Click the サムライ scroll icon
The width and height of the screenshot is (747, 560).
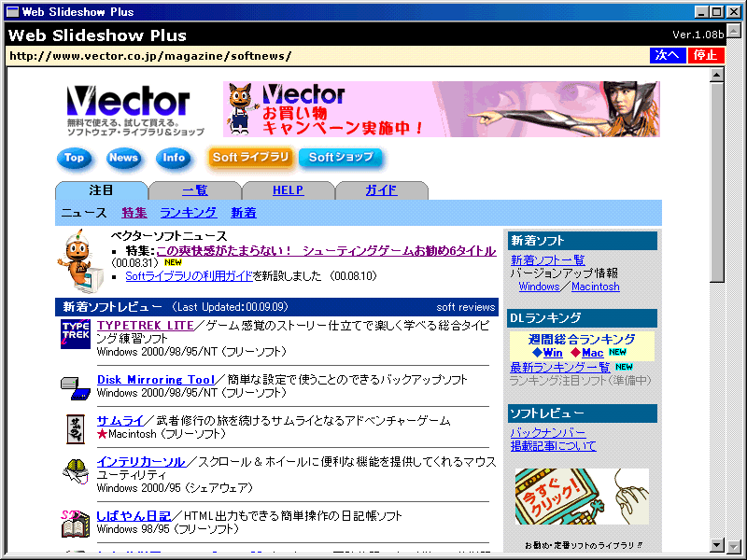pyautogui.click(x=75, y=428)
